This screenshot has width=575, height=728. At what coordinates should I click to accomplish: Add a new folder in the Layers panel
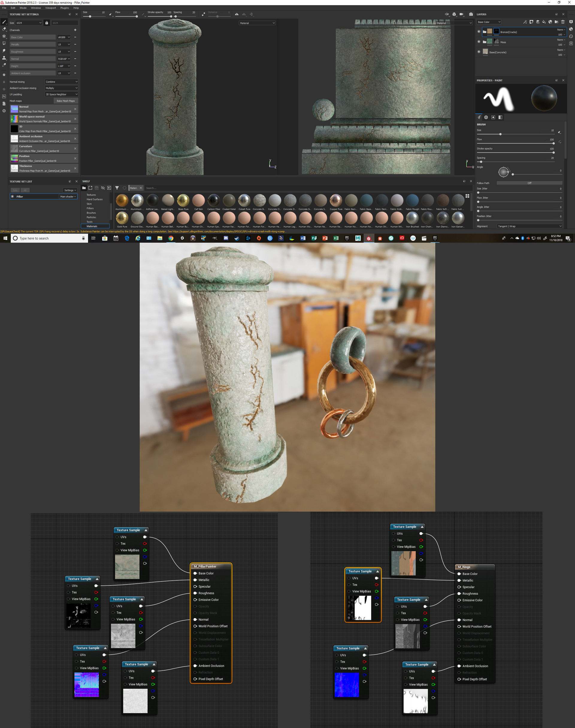pos(556,22)
